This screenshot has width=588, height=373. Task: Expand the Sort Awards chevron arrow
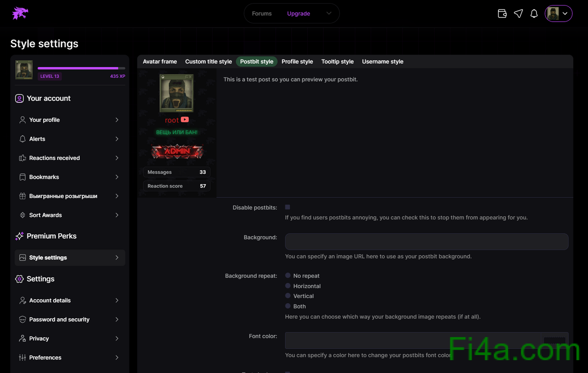[117, 215]
